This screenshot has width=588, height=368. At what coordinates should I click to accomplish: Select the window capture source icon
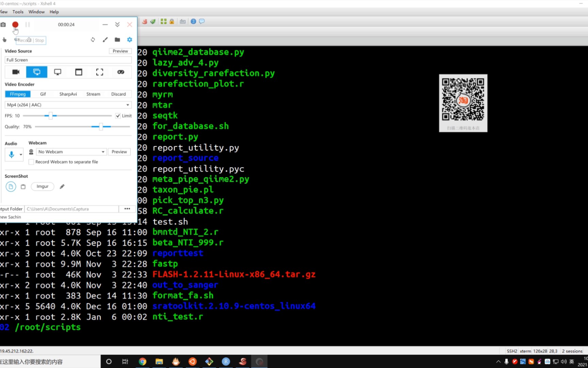[79, 72]
